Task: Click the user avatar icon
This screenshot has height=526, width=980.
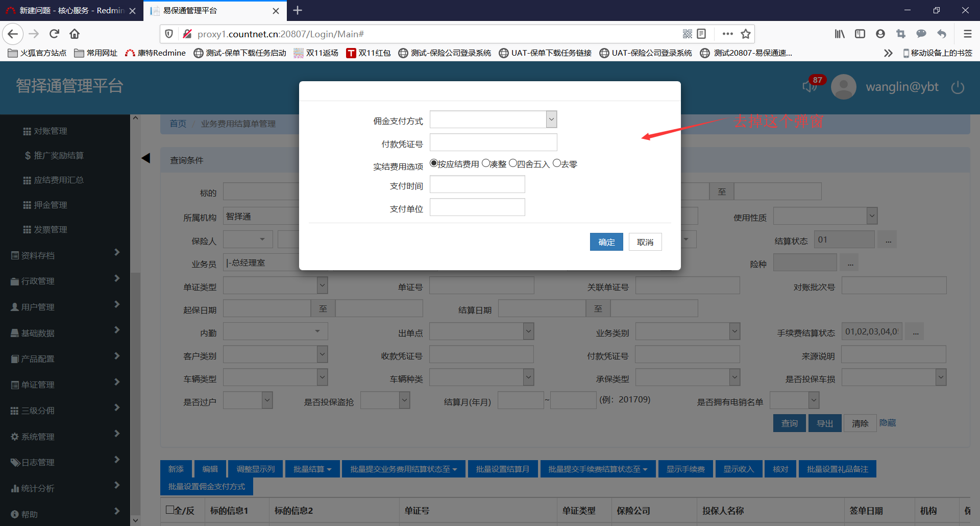Action: [x=843, y=87]
